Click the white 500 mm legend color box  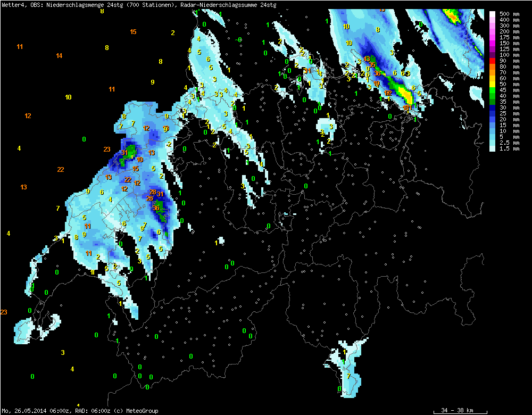point(493,14)
